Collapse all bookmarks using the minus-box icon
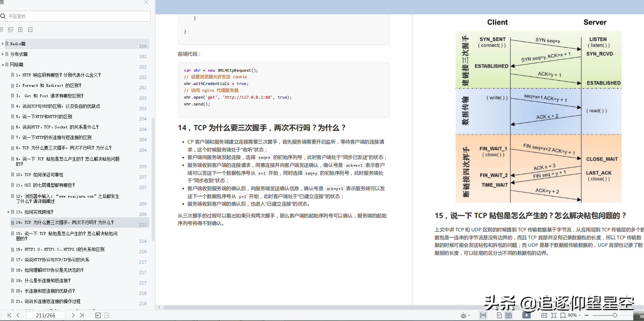This screenshot has height=321, width=644. [10, 30]
